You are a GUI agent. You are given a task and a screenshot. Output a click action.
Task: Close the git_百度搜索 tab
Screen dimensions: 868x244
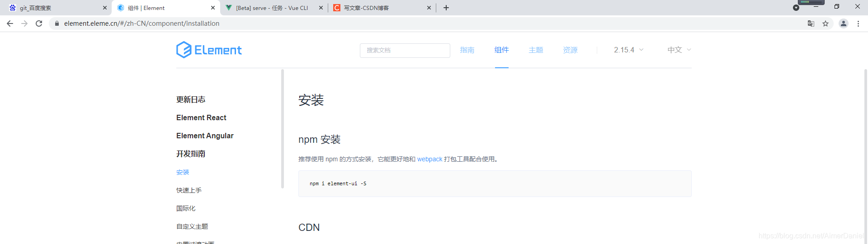[105, 8]
